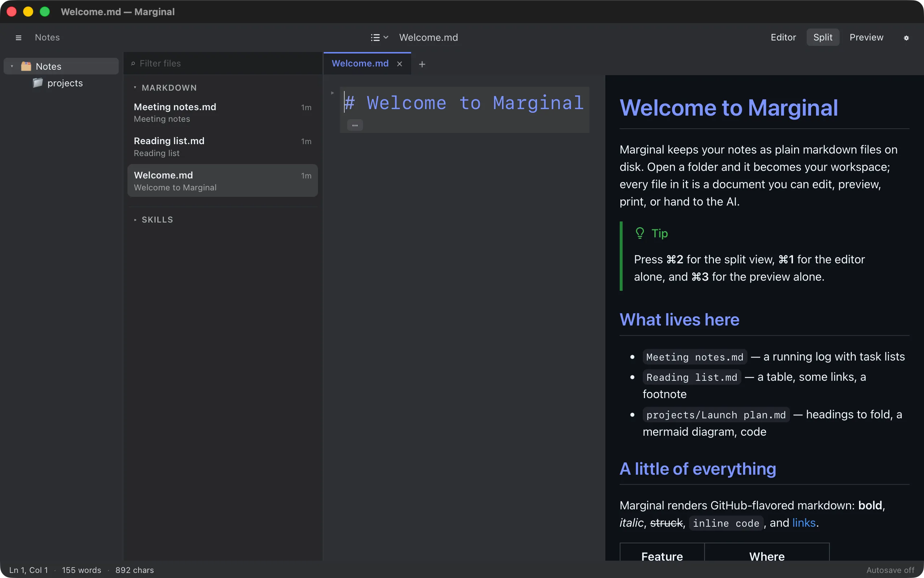924x578 pixels.
Task: Click the 'A little of everything' heading
Action: click(x=698, y=469)
